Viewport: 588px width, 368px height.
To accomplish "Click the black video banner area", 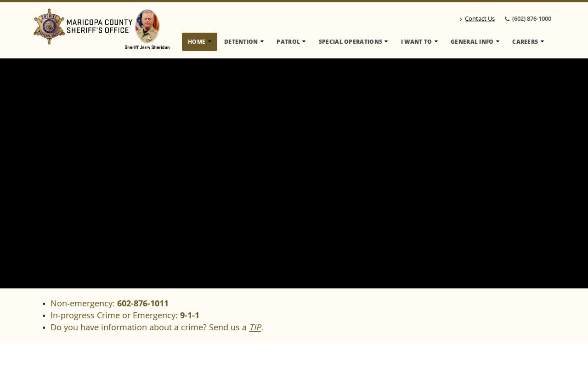I will pos(294,173).
